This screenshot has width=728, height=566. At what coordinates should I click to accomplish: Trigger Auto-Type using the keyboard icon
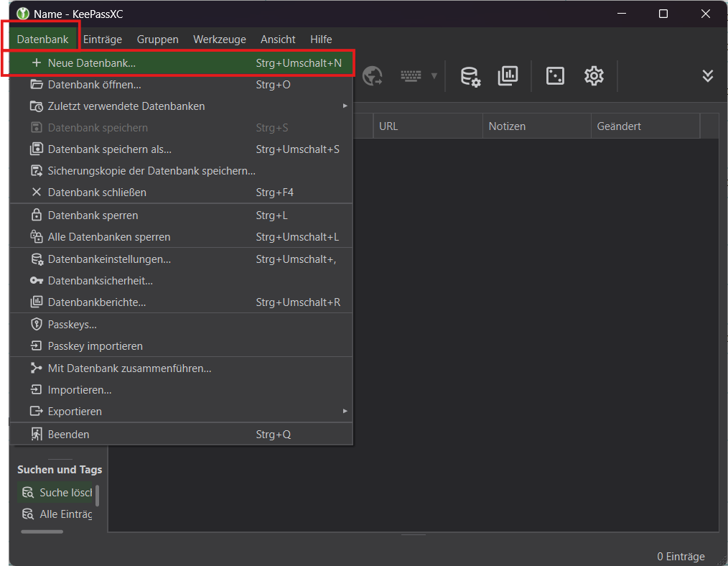(x=411, y=75)
